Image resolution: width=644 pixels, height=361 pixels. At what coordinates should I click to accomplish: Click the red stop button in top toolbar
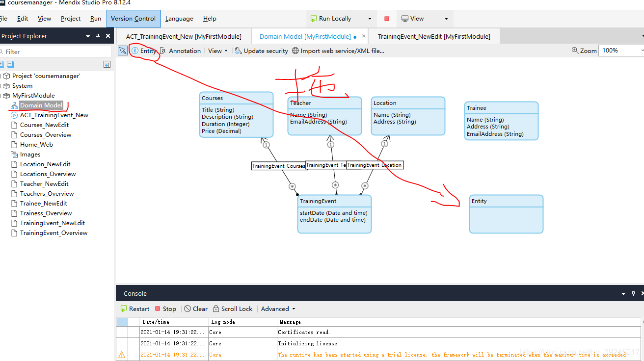tap(387, 19)
